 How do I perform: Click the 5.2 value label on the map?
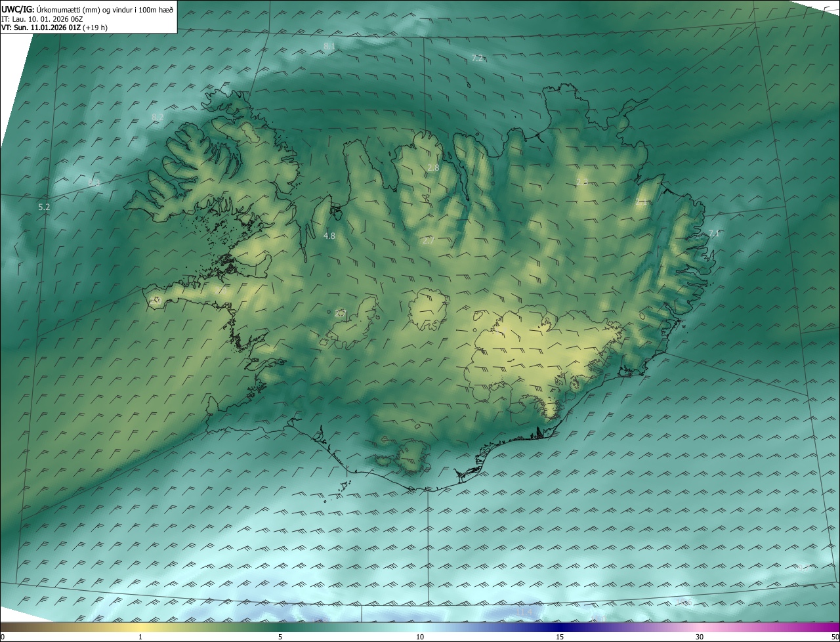point(44,207)
